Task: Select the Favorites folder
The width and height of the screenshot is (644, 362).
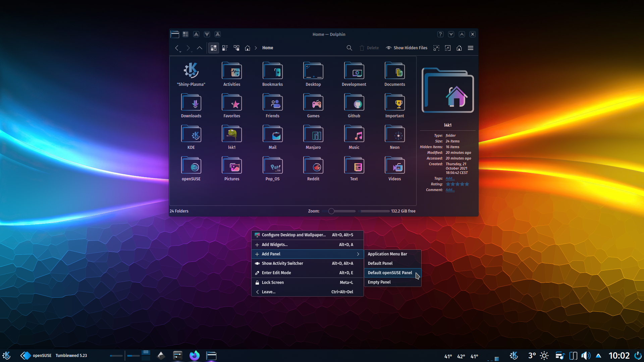Action: tap(232, 106)
